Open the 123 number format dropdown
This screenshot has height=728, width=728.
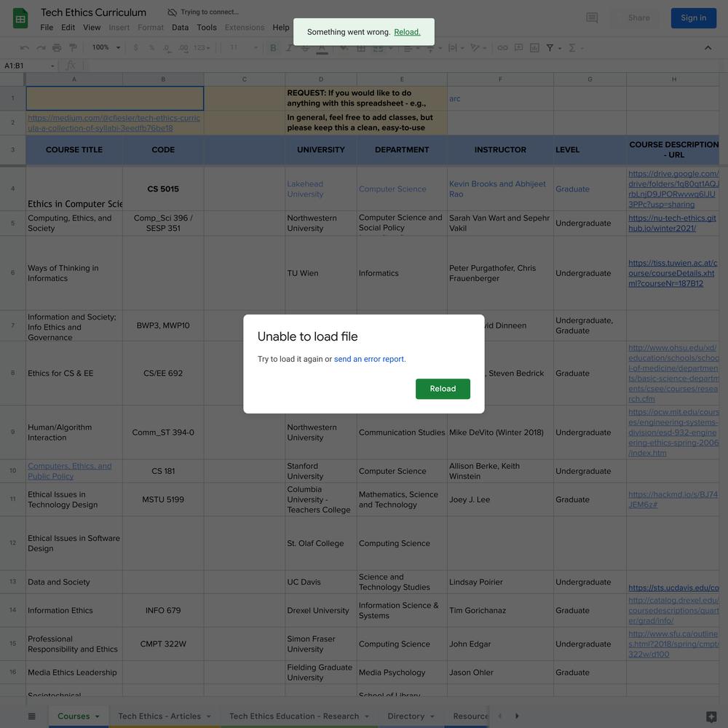202,48
